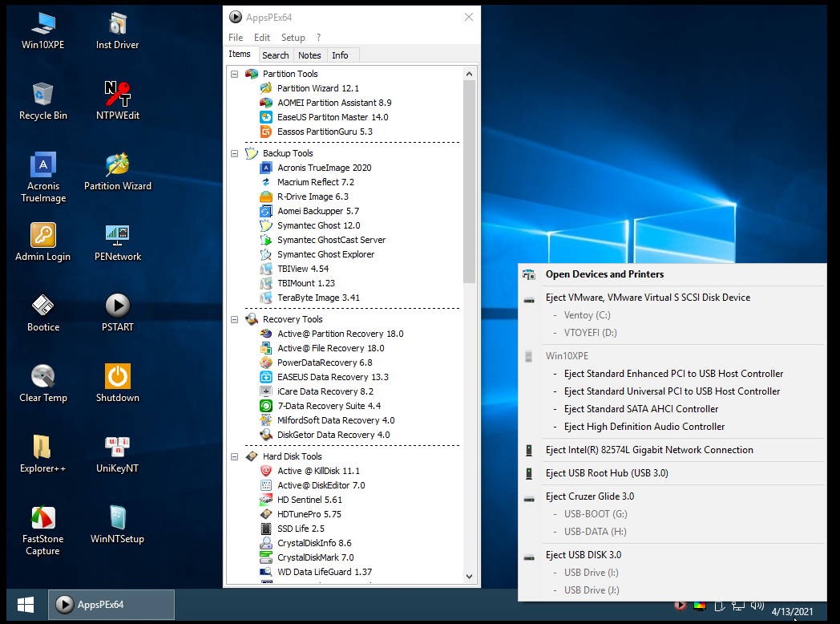Viewport: 840px width, 624px height.
Task: Select Active@ KillDisk 11.1 entry
Action: point(318,471)
